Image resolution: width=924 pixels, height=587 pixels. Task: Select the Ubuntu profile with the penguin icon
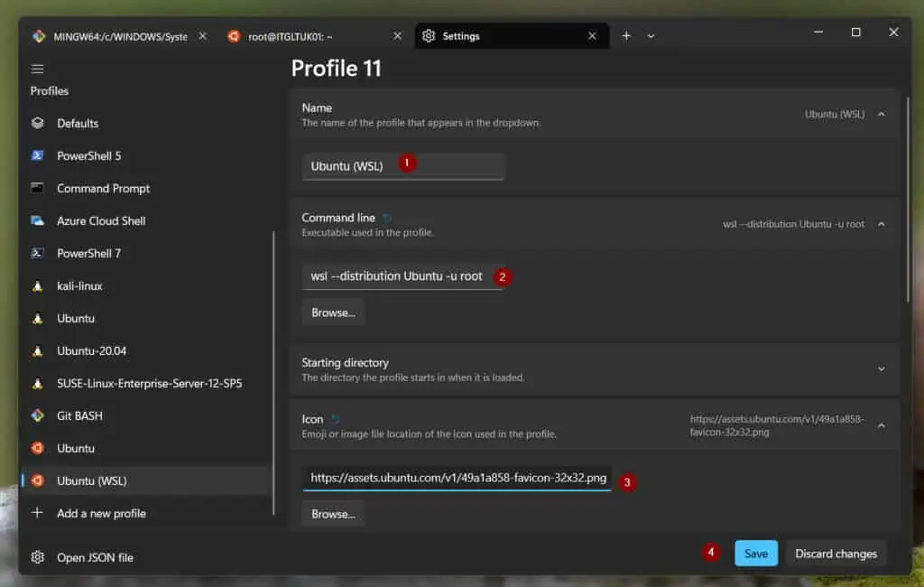147,319
